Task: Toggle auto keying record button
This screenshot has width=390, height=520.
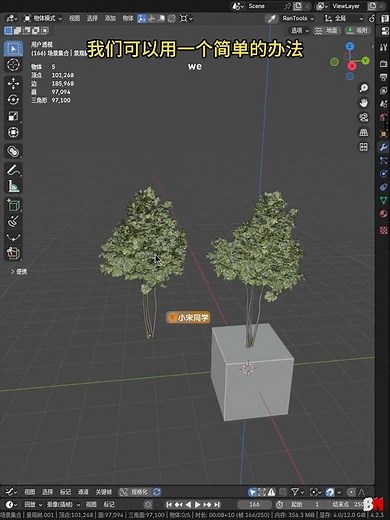Action: (x=148, y=504)
